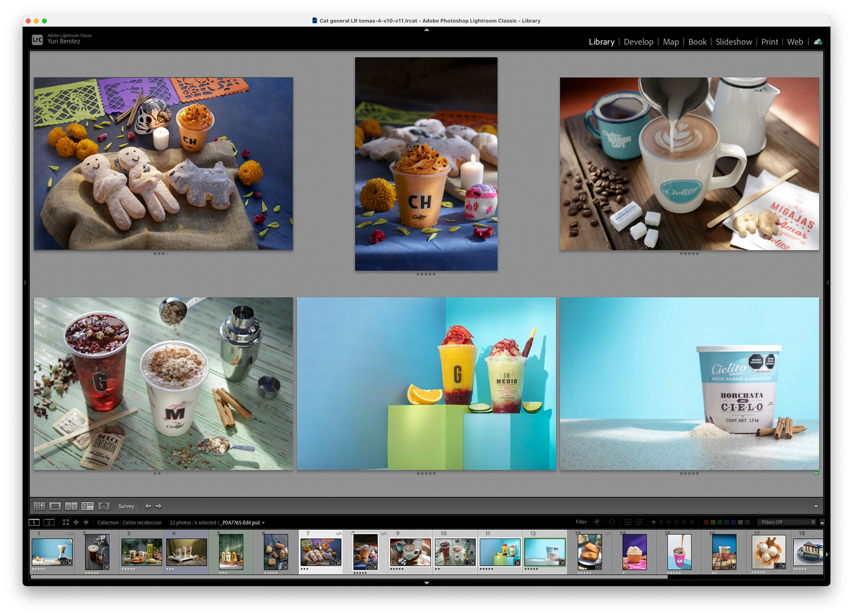Click Yuri Benitez identity plate
Image resolution: width=853 pixels, height=616 pixels.
pyautogui.click(x=64, y=41)
